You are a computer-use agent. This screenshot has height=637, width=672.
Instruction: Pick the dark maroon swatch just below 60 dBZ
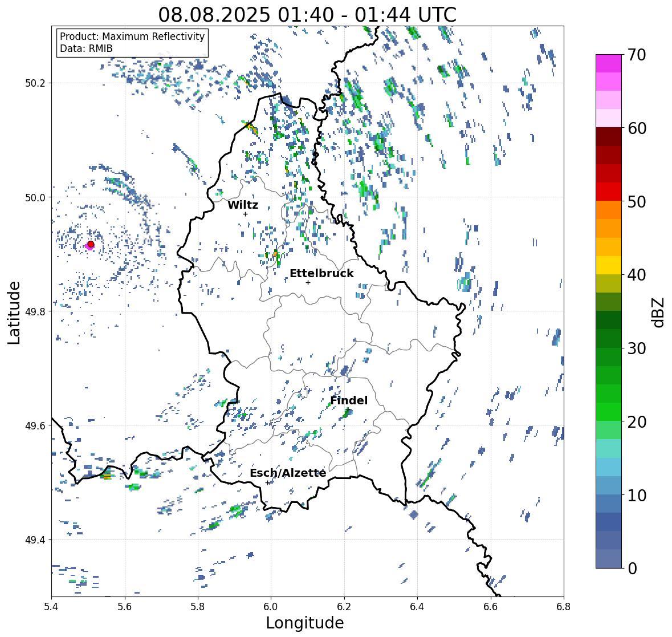click(x=609, y=137)
